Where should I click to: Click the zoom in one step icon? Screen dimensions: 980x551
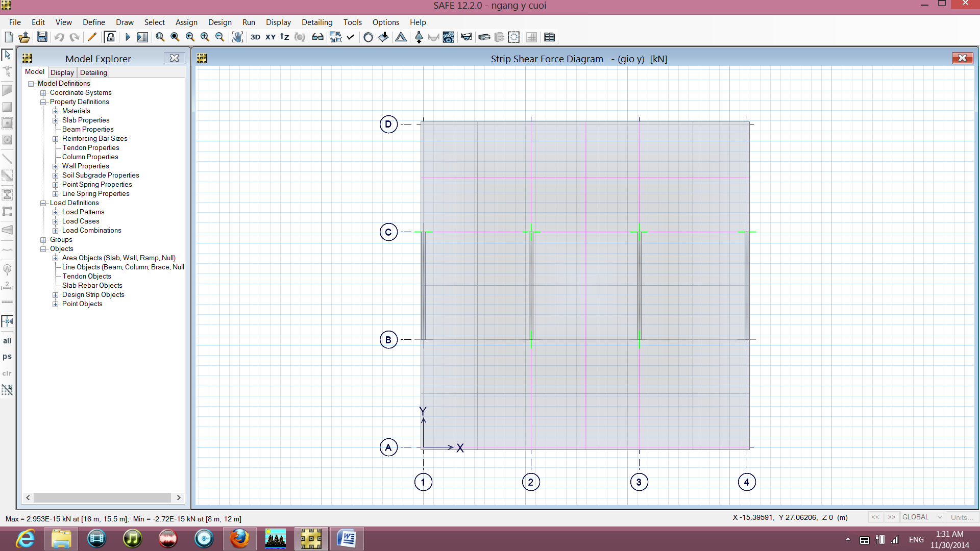pos(205,37)
